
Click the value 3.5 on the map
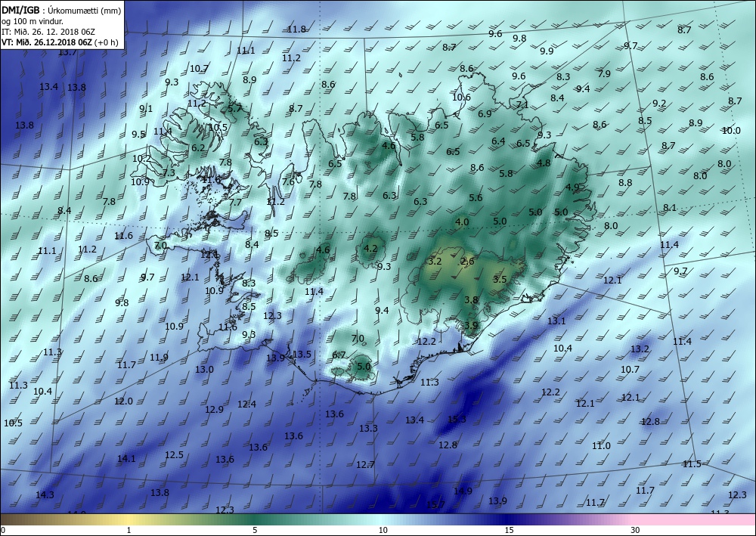click(x=500, y=280)
